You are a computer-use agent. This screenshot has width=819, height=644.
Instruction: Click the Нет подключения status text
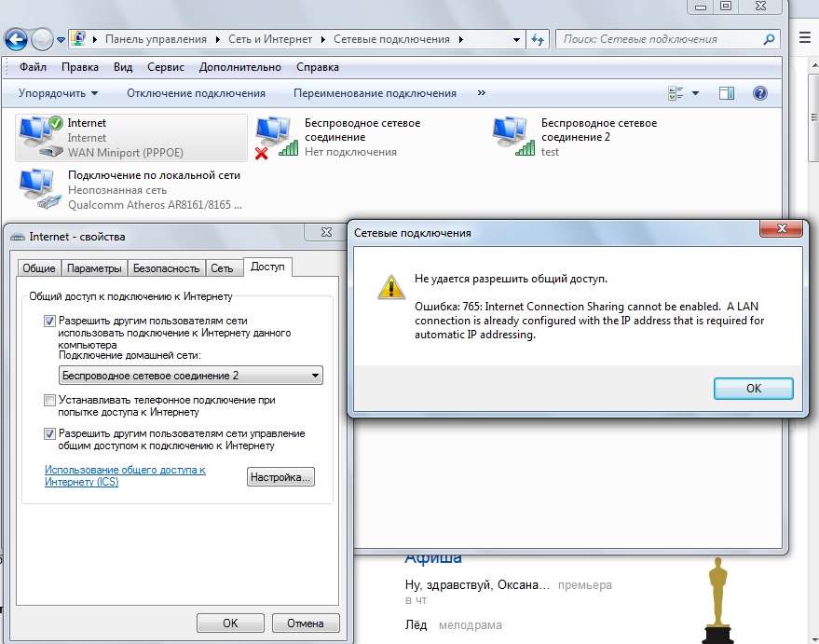click(x=350, y=152)
